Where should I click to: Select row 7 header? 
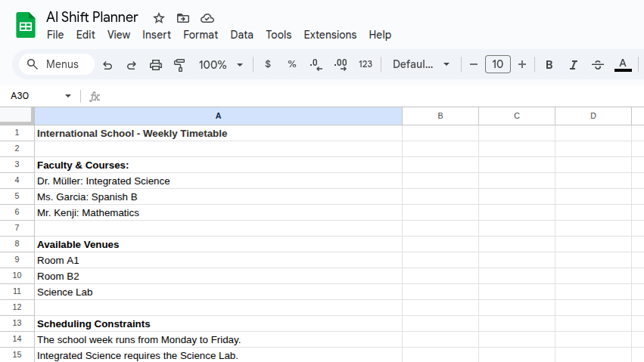point(17,228)
